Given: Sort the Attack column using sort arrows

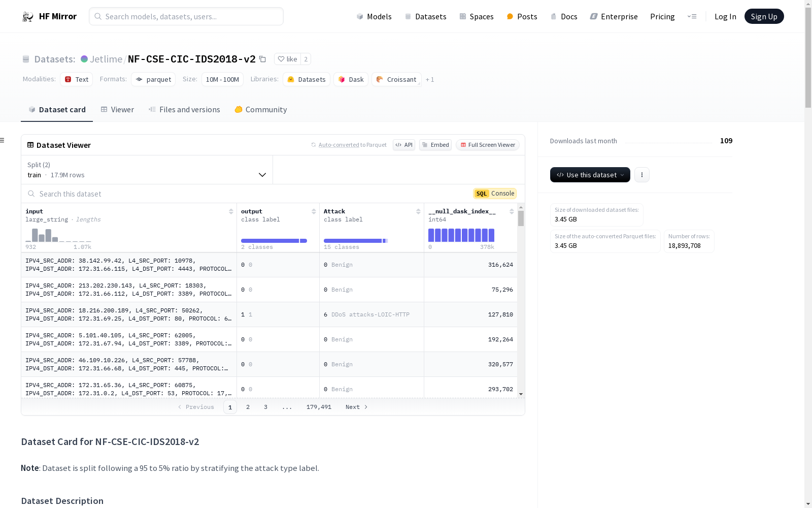Looking at the screenshot, I should coord(418,211).
